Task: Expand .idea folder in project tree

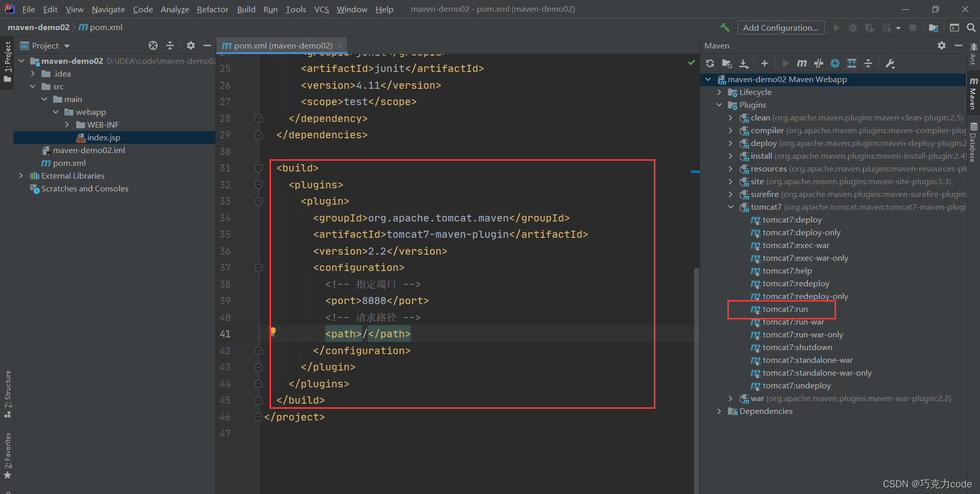Action: point(33,73)
